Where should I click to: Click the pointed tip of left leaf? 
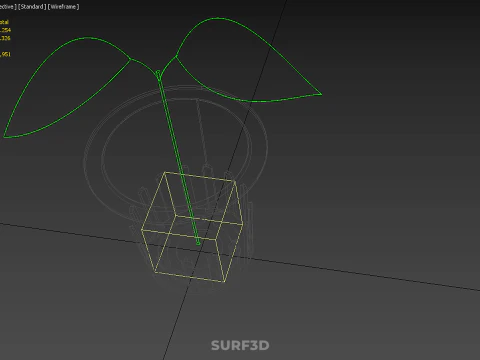pyautogui.click(x=4, y=136)
